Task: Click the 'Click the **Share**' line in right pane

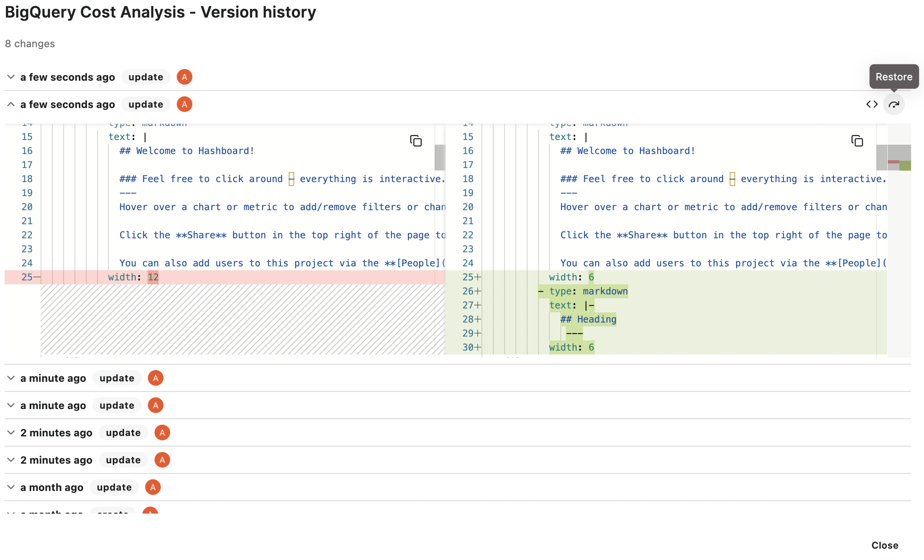Action: [x=724, y=235]
